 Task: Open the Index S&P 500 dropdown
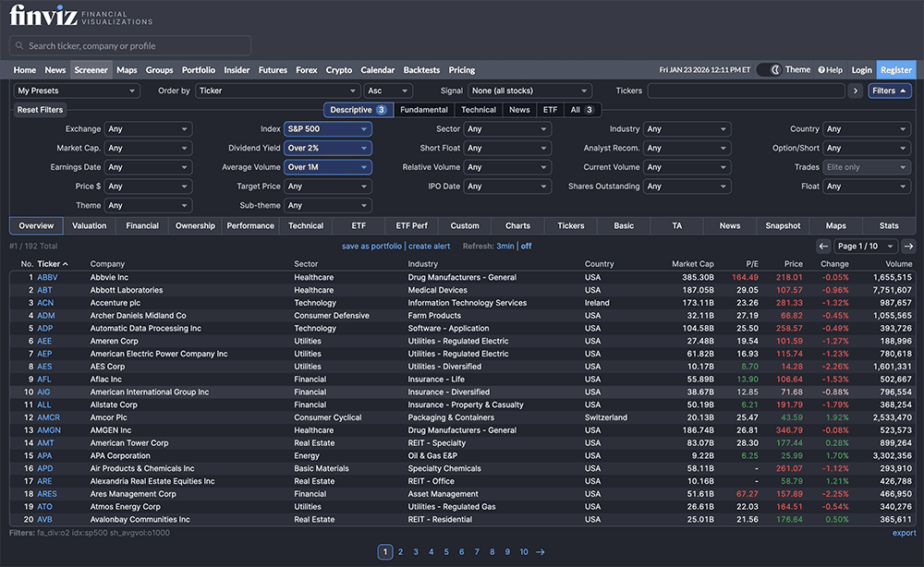pos(328,129)
